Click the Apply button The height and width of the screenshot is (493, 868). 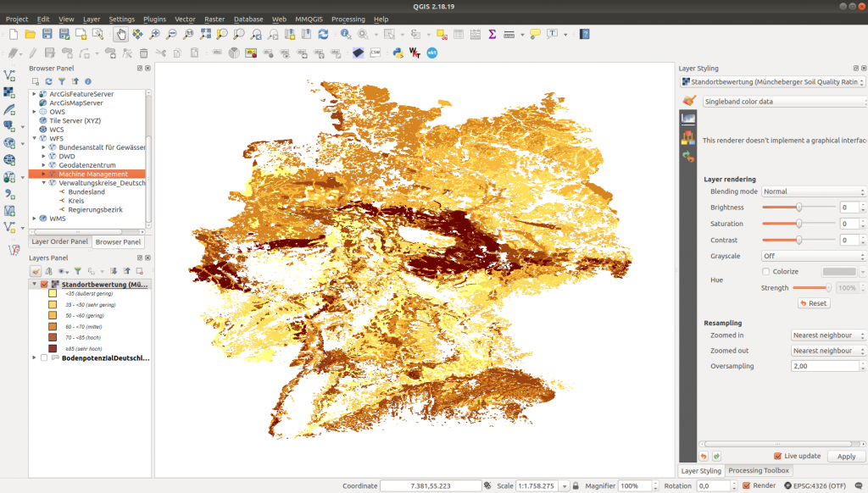click(845, 456)
